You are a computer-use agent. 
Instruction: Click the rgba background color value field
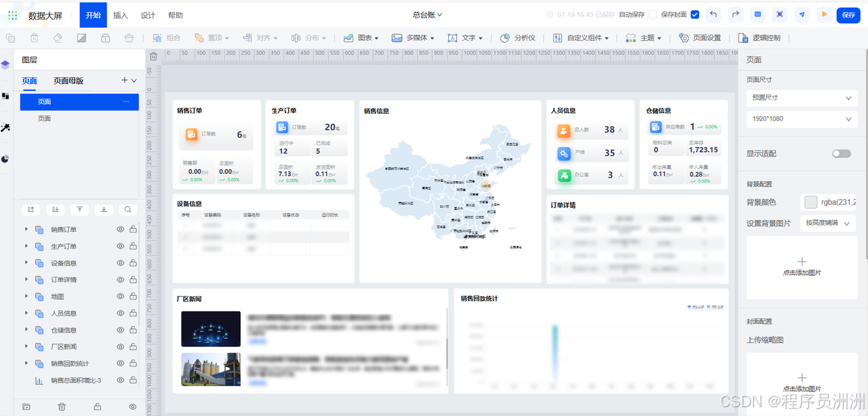(x=838, y=201)
